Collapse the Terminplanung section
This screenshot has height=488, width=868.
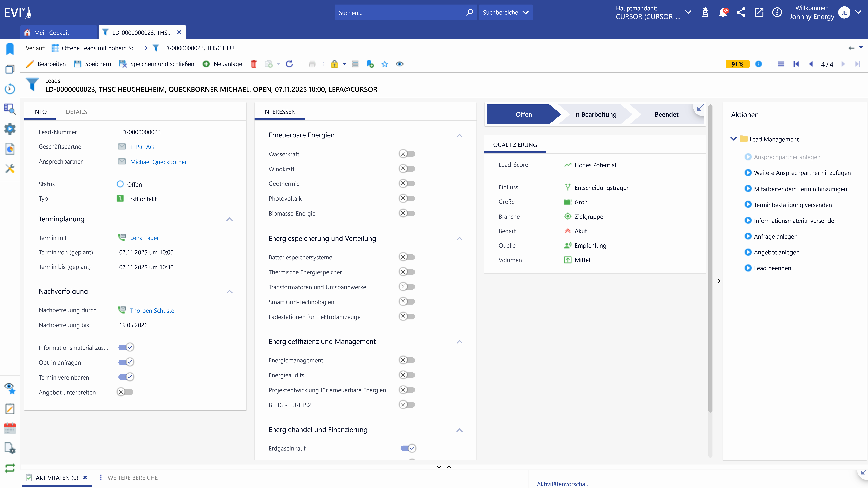coord(229,219)
